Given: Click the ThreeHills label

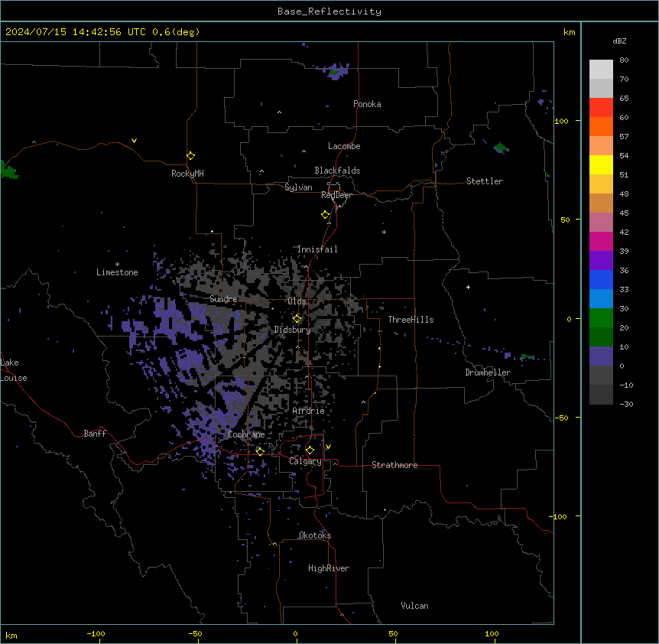Looking at the screenshot, I should [x=411, y=320].
